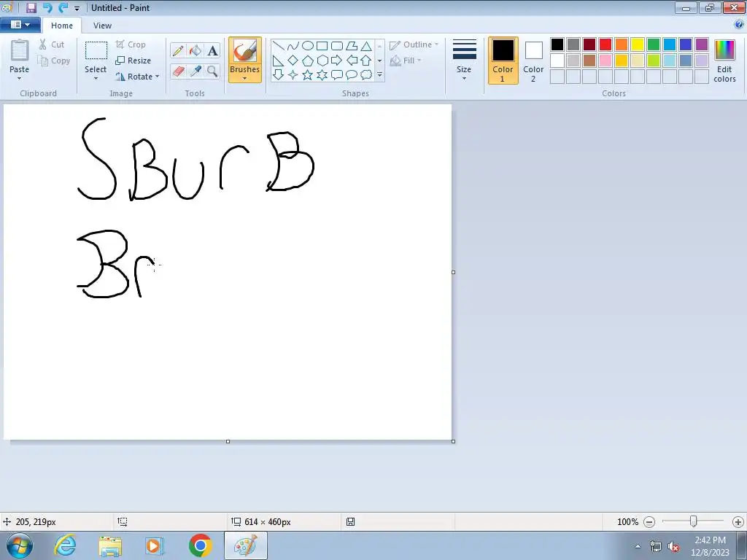The image size is (747, 560).
Task: Choose the Pentagon shape
Action: (x=308, y=61)
